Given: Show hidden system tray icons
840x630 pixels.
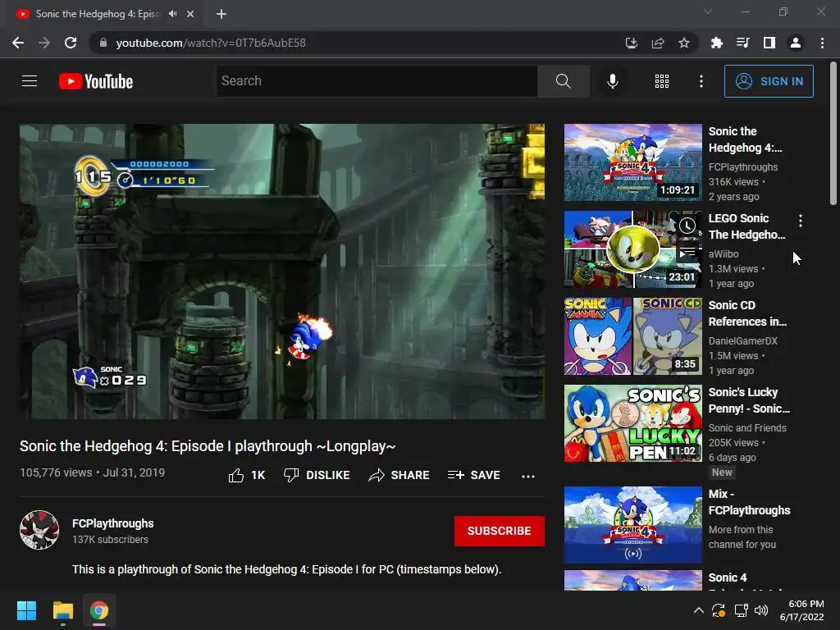Looking at the screenshot, I should tap(699, 610).
